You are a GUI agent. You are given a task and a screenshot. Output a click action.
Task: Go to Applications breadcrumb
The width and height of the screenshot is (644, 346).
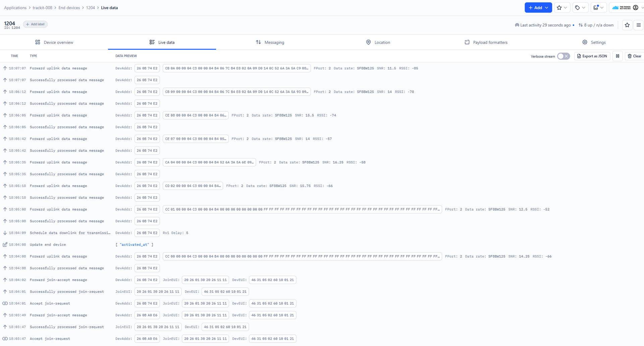[15, 8]
